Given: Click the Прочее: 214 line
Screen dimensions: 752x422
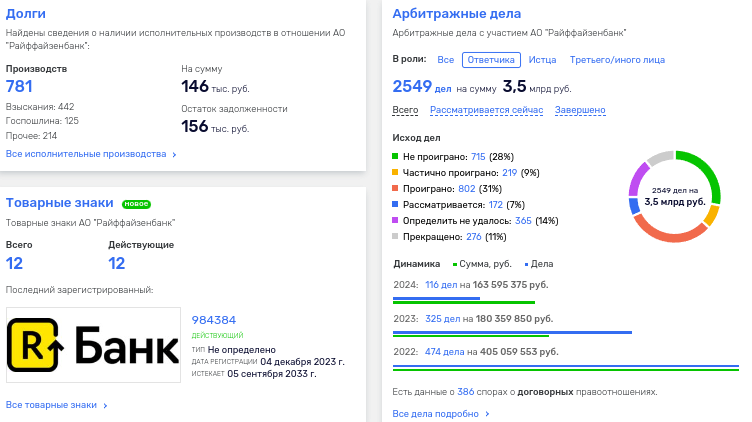Looking at the screenshot, I should [31, 136].
